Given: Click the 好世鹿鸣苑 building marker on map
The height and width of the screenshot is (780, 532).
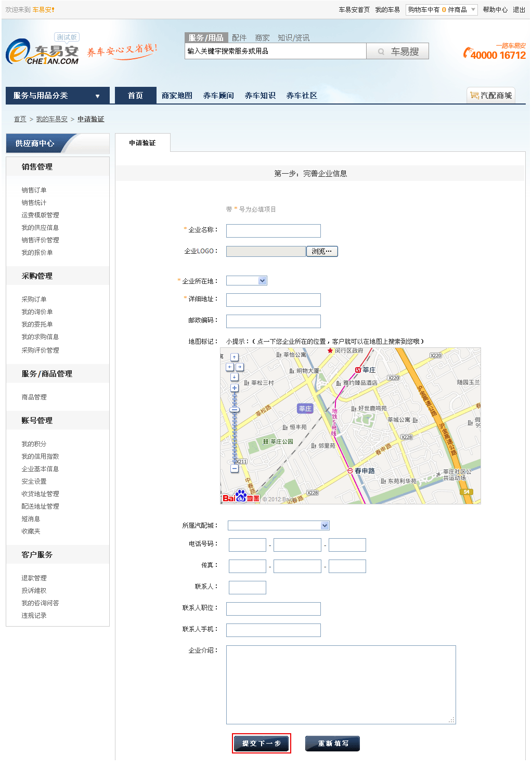Looking at the screenshot, I should [x=354, y=409].
